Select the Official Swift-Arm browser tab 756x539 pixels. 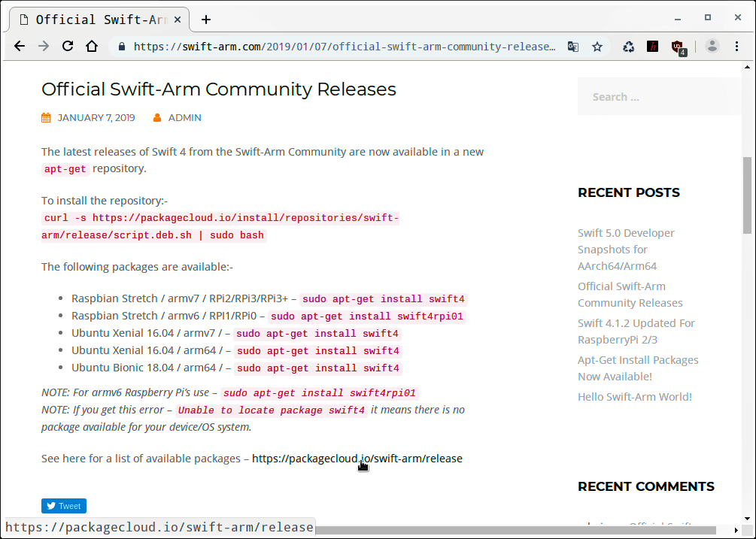pyautogui.click(x=99, y=20)
